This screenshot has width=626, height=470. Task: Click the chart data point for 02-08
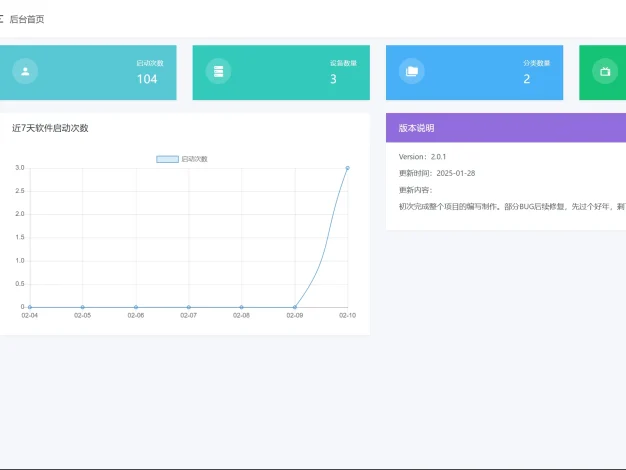tap(241, 307)
